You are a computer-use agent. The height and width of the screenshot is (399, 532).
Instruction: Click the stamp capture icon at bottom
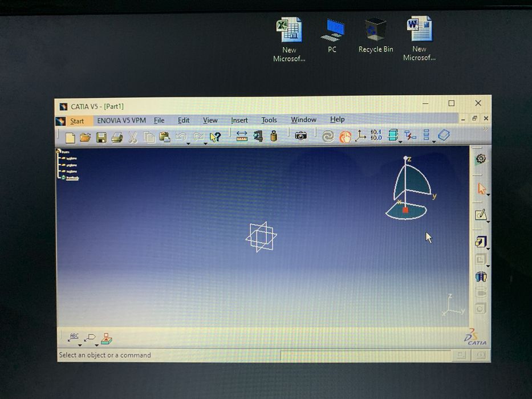point(107,339)
